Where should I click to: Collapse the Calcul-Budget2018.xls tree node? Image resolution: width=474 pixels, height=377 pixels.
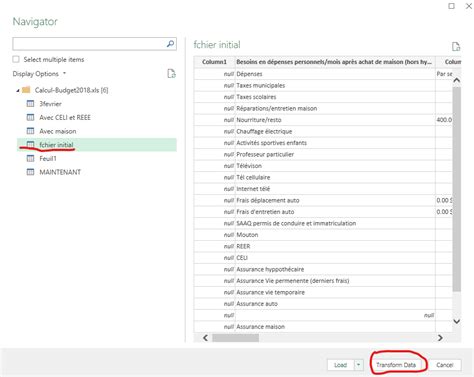[x=18, y=90]
